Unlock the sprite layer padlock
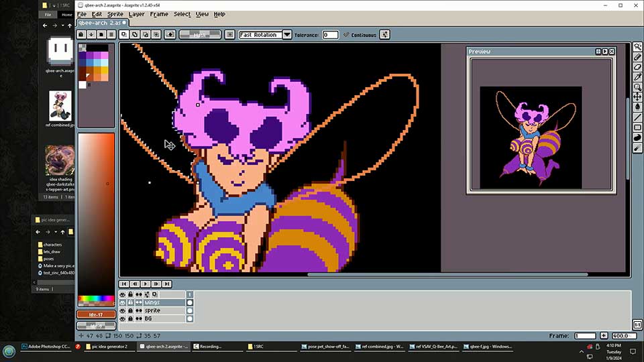 click(130, 311)
